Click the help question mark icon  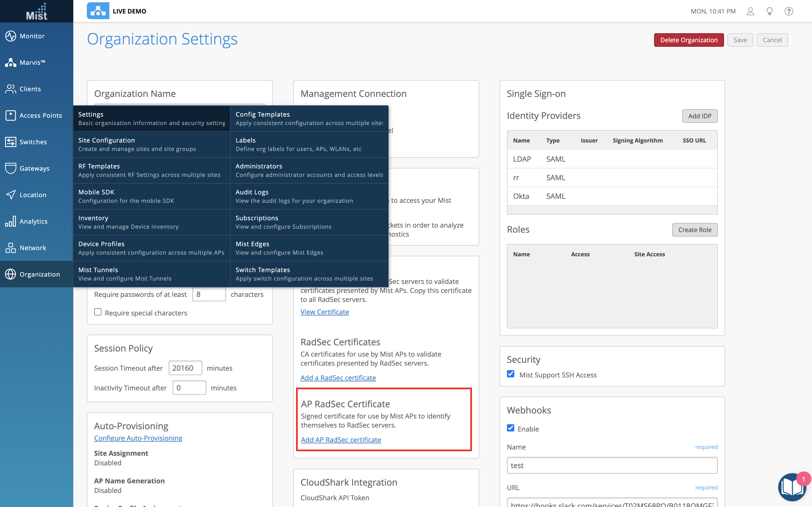coord(789,11)
